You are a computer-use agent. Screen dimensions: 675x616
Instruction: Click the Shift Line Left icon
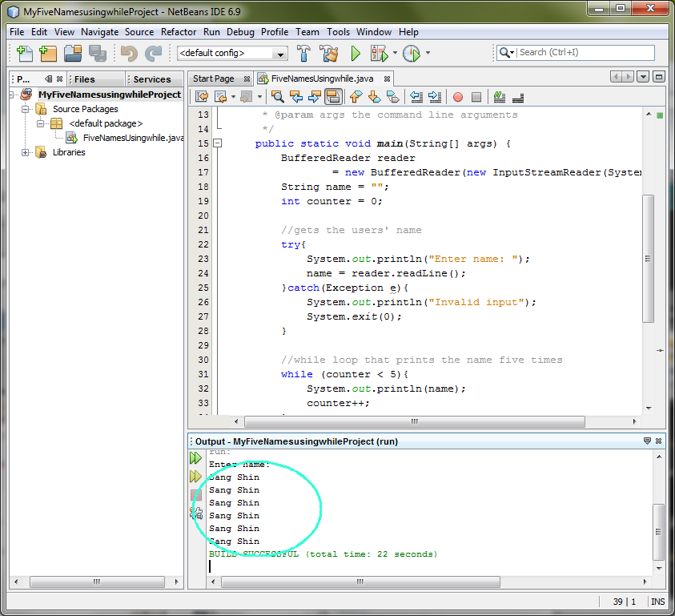(416, 97)
